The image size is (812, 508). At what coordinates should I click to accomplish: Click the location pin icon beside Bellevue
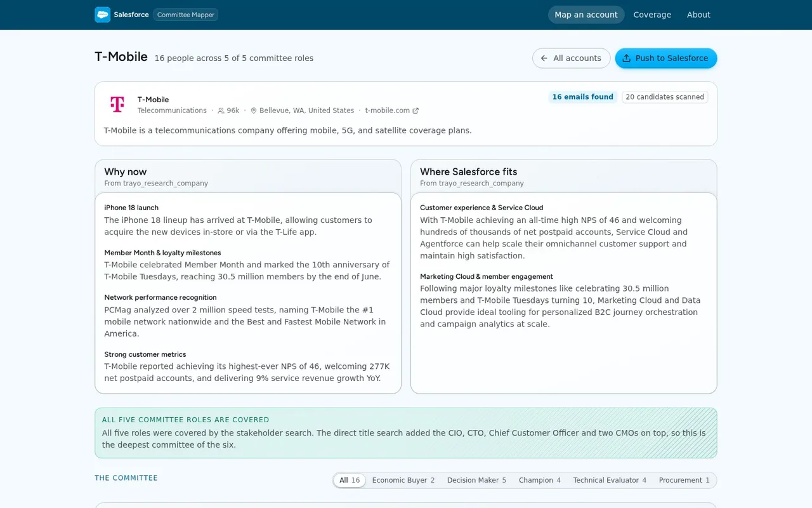pos(254,110)
